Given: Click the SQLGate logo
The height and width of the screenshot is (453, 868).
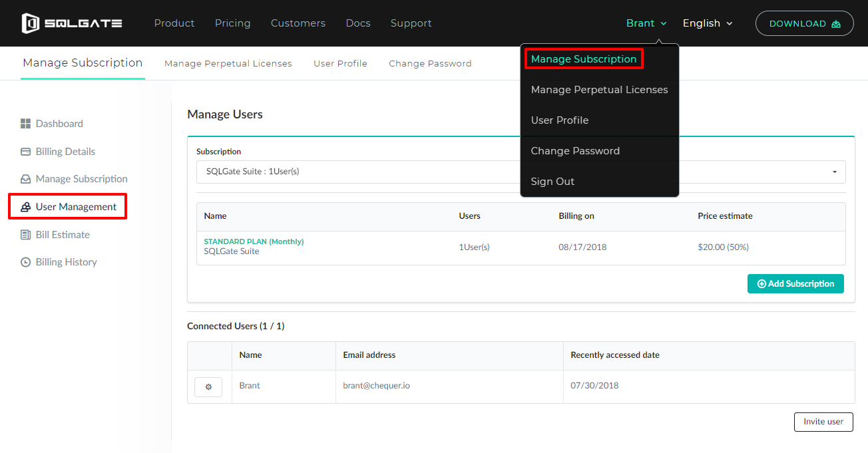Looking at the screenshot, I should coord(72,23).
